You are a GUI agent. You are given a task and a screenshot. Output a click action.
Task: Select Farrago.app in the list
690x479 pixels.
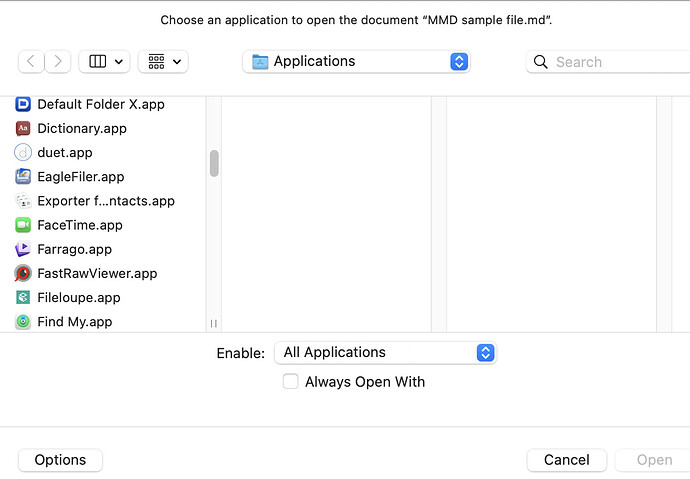click(x=103, y=249)
